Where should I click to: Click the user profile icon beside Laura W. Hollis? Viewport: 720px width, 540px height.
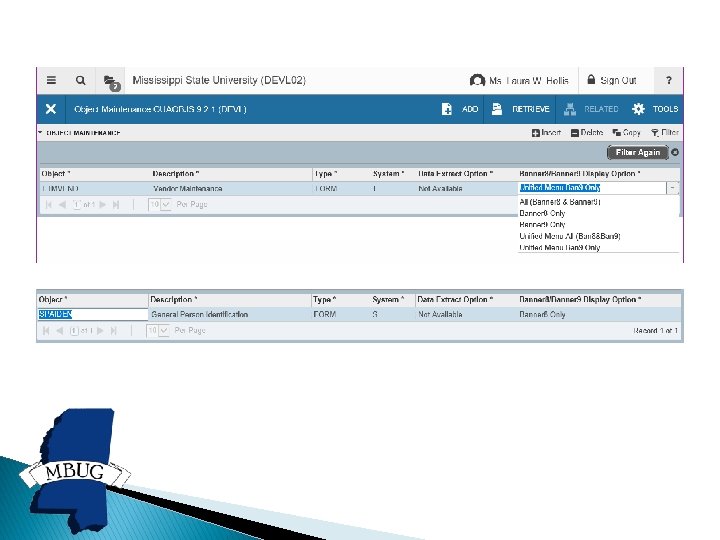[477, 80]
